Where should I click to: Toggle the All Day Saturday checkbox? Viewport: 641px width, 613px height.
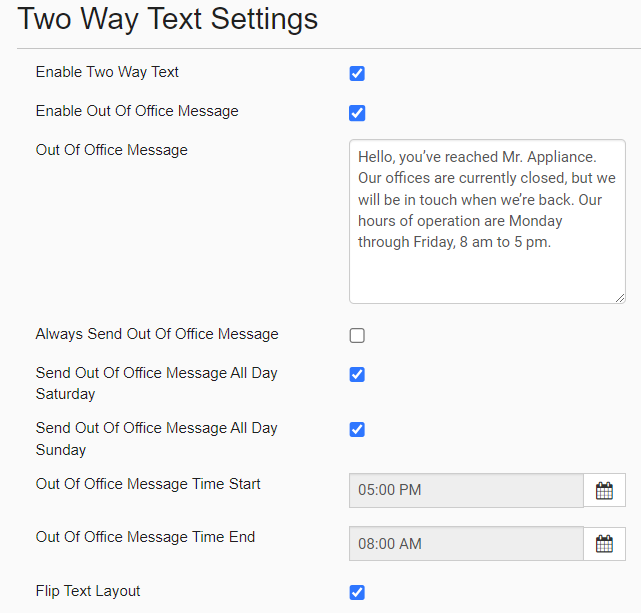pyautogui.click(x=357, y=375)
